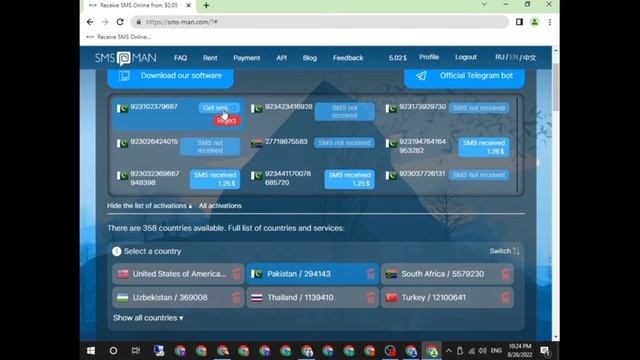Click the SMS MAN logo
This screenshot has height=360, width=640.
pos(125,58)
